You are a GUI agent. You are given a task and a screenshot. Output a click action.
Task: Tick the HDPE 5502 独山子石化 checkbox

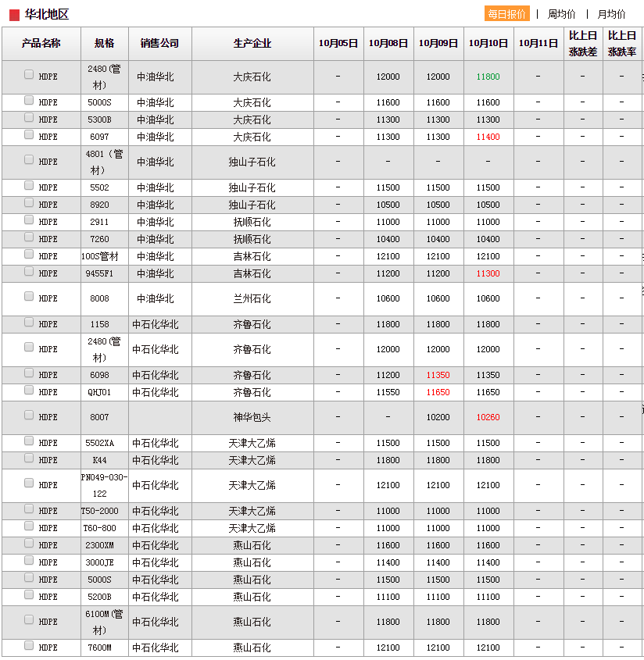click(x=29, y=185)
